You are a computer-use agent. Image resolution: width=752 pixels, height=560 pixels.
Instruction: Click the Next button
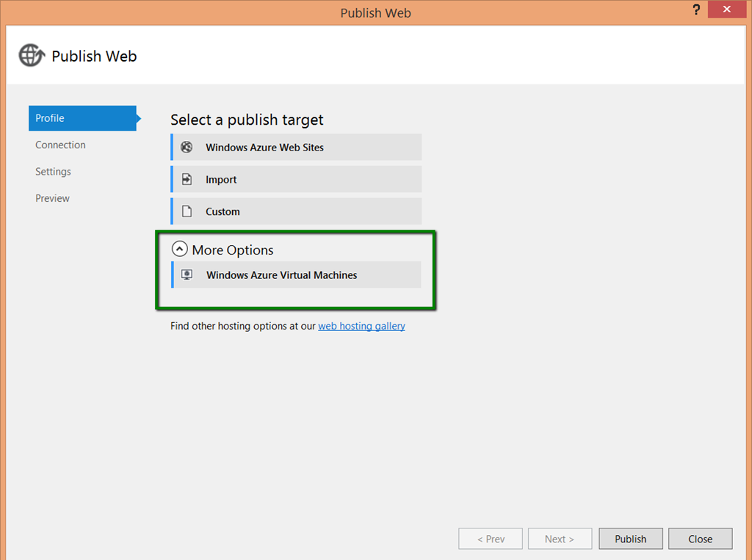click(560, 539)
